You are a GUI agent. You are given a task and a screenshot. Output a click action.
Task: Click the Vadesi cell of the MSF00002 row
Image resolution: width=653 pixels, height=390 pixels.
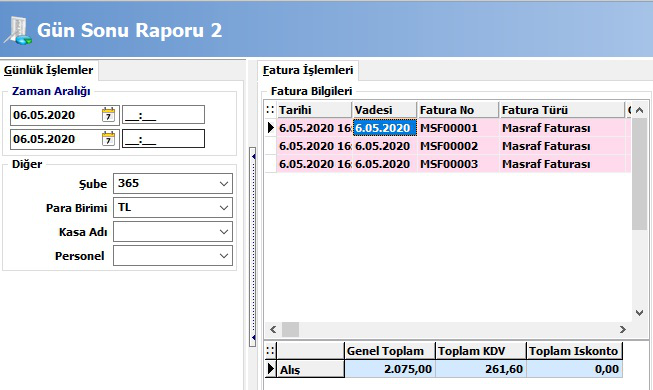385,146
